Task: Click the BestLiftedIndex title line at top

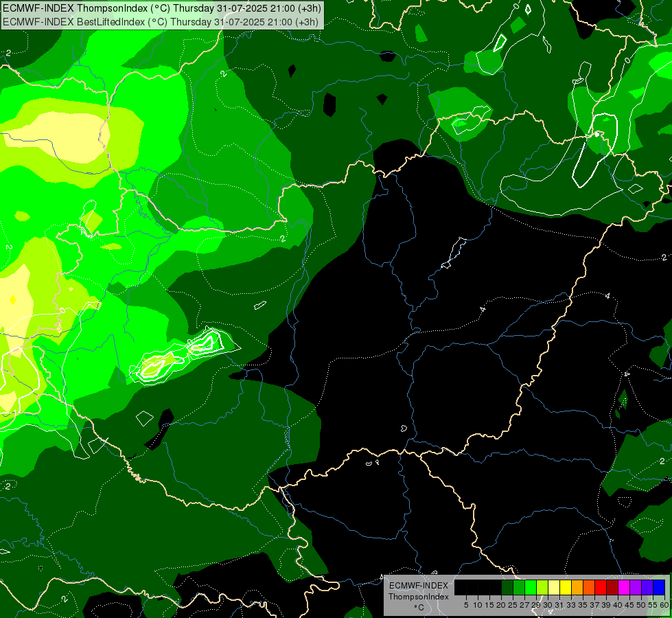Action: 161,21
